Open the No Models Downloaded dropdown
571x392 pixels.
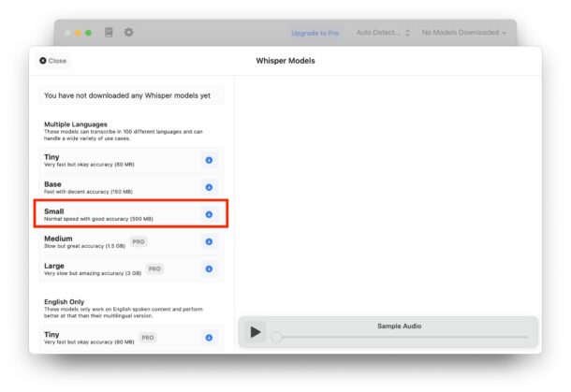point(464,33)
